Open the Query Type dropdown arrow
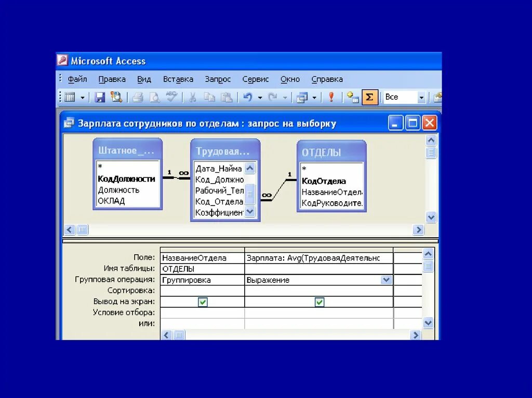 pyautogui.click(x=314, y=98)
